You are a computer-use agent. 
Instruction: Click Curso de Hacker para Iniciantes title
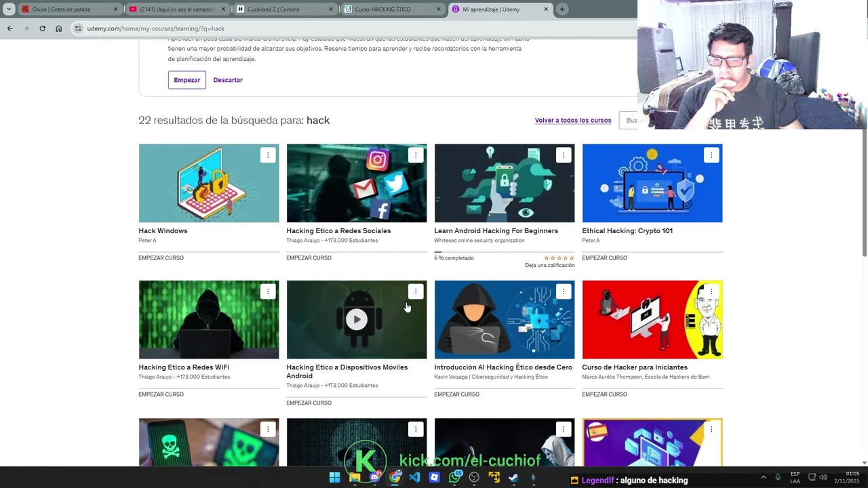point(635,367)
